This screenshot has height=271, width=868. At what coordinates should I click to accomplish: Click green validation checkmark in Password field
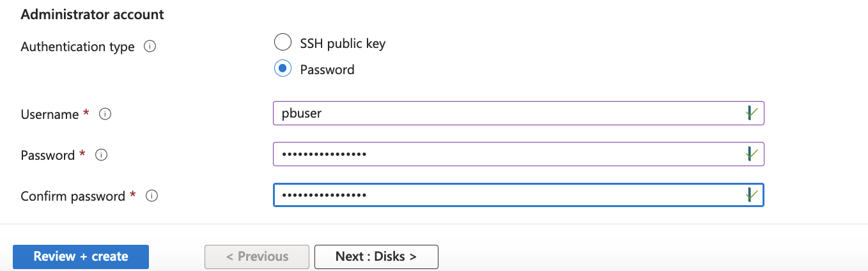click(x=751, y=154)
